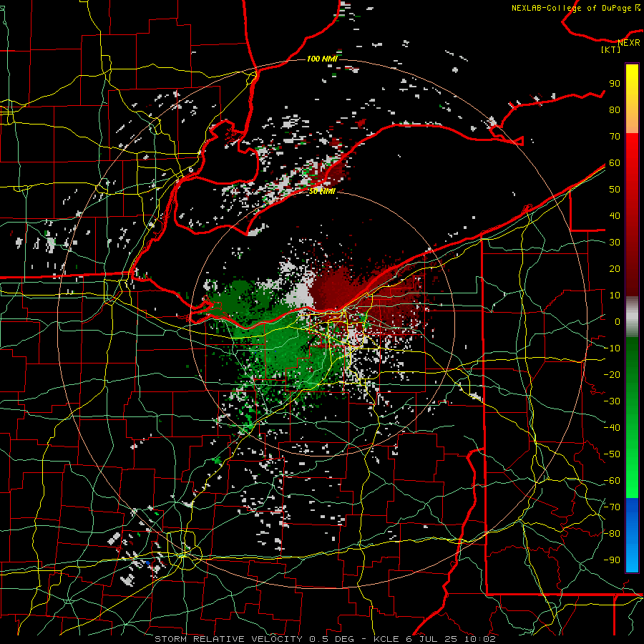
Task: Click the 80 value on velocity scale
Action: (615, 109)
